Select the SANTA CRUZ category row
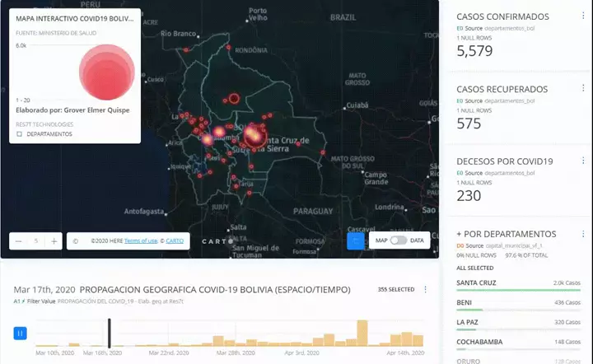 (518, 286)
